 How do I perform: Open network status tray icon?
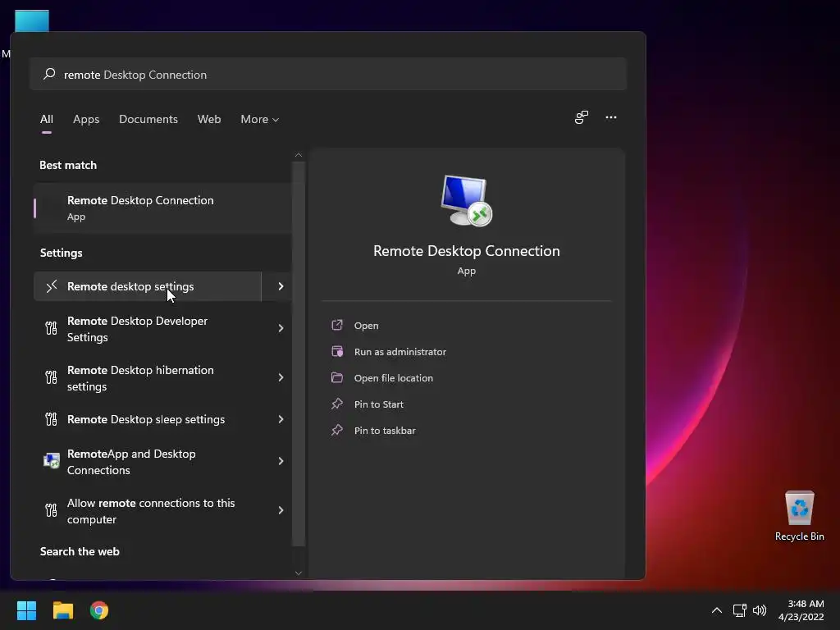(x=740, y=610)
